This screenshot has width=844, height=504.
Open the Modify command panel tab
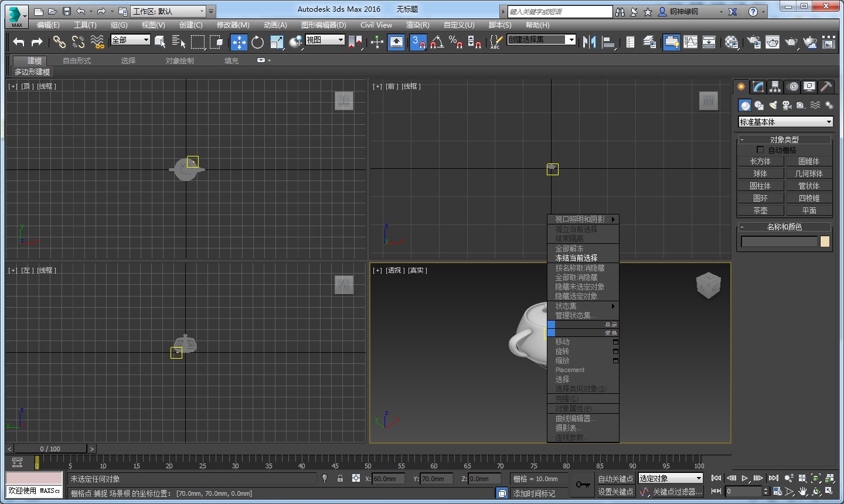(x=758, y=87)
